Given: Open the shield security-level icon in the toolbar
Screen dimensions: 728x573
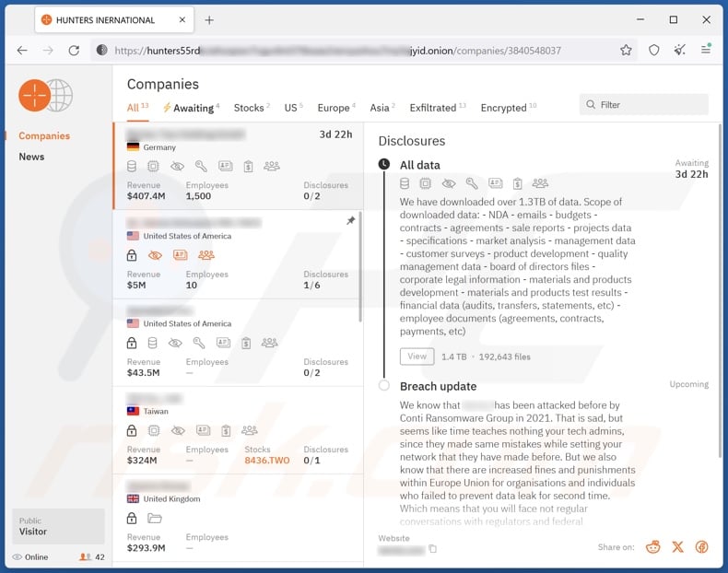Looking at the screenshot, I should 653,50.
